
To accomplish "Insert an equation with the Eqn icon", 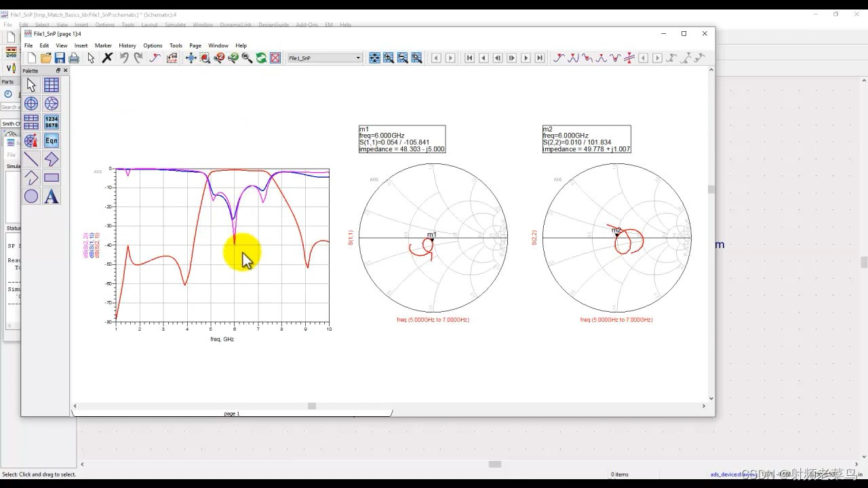I will [52, 140].
